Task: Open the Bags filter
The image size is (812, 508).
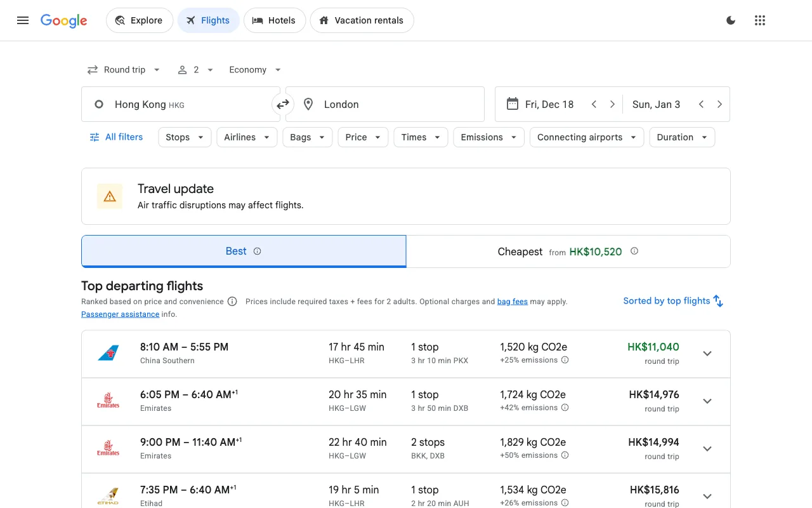Action: [x=308, y=137]
